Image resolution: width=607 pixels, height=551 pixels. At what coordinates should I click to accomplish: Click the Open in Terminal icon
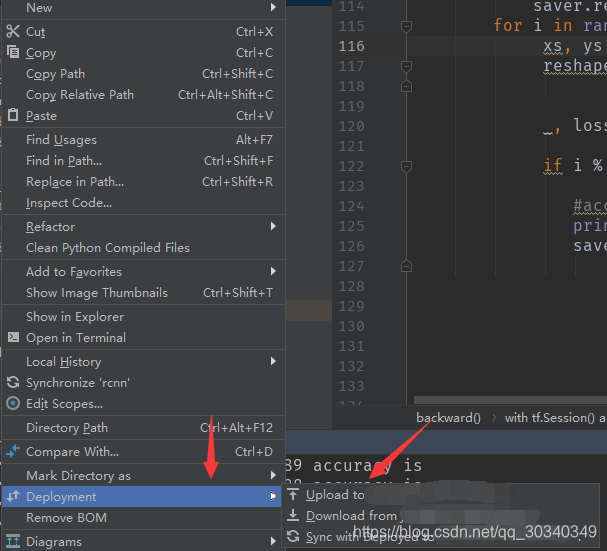pos(13,337)
